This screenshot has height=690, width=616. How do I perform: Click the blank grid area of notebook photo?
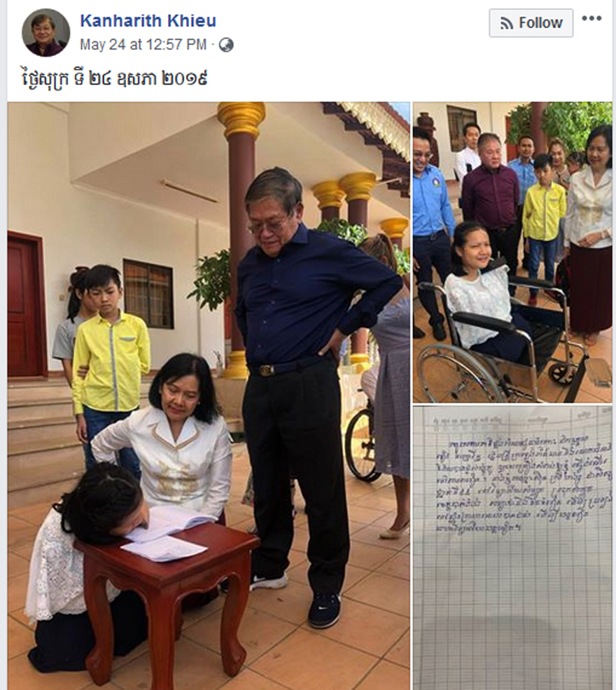(x=512, y=616)
